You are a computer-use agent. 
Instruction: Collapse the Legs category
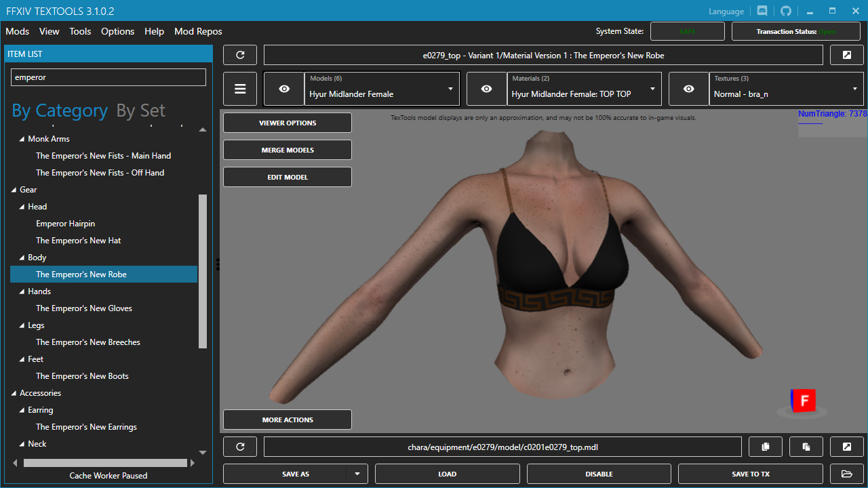click(x=22, y=325)
